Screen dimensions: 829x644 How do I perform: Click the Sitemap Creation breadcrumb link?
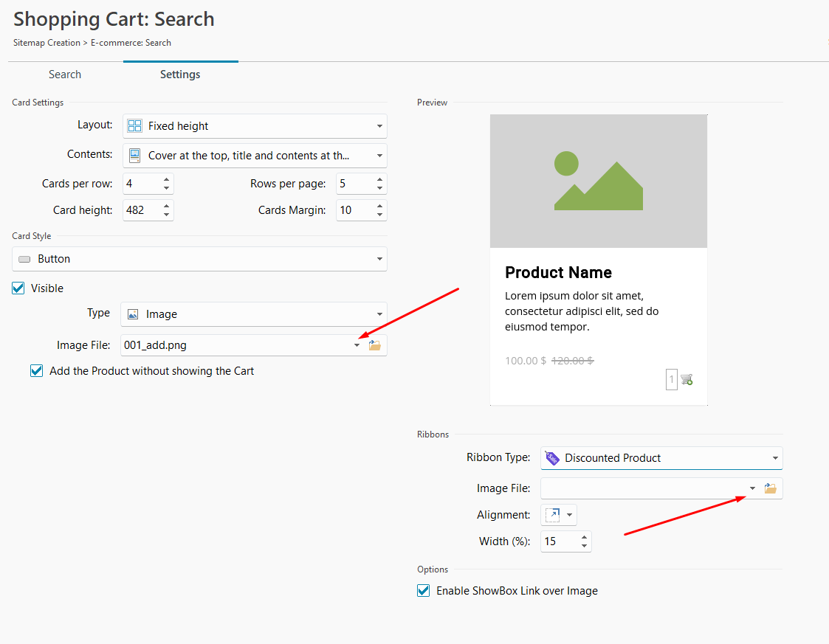[x=47, y=43]
